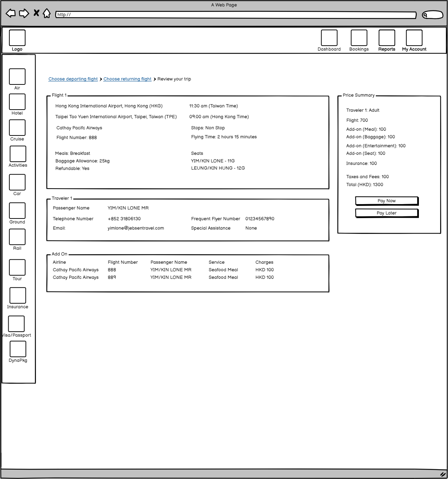448x479 pixels.
Task: Open the Ground transport icon
Action: click(17, 211)
